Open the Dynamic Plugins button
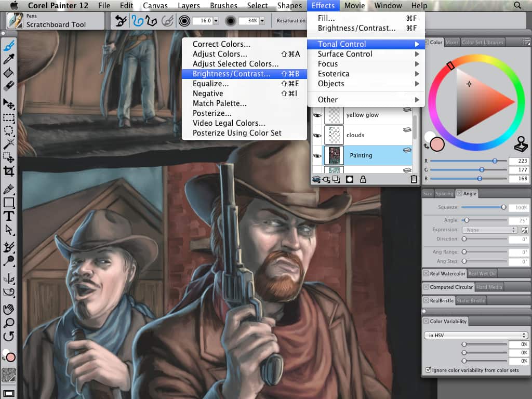This screenshot has height=399, width=532. click(x=326, y=179)
